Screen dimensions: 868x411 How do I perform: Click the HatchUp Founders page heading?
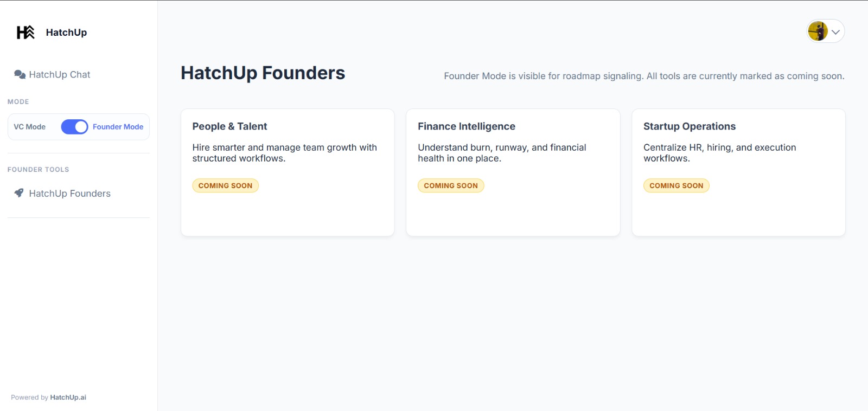(263, 73)
